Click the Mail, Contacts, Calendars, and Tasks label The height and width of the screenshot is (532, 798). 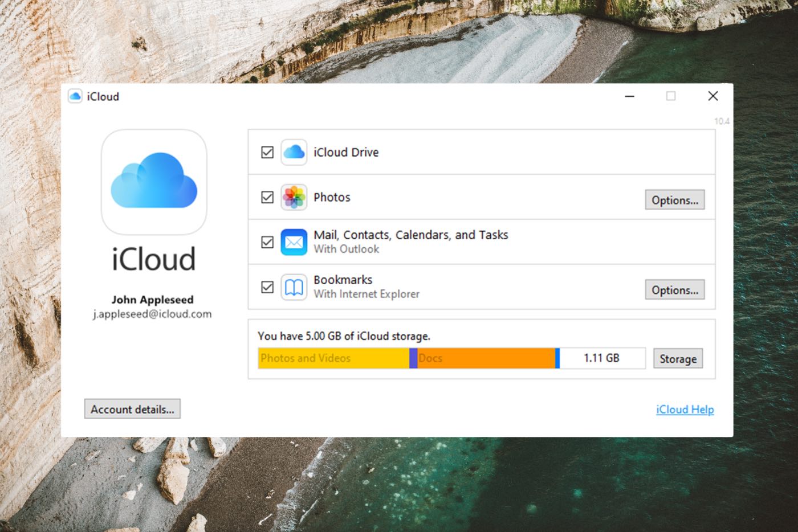click(x=411, y=235)
